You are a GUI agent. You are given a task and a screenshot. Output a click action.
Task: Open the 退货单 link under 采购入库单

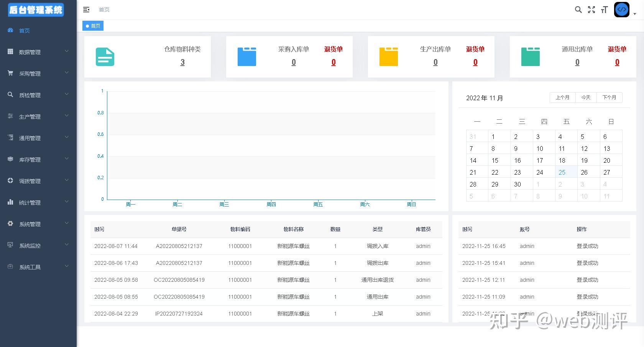pos(333,49)
